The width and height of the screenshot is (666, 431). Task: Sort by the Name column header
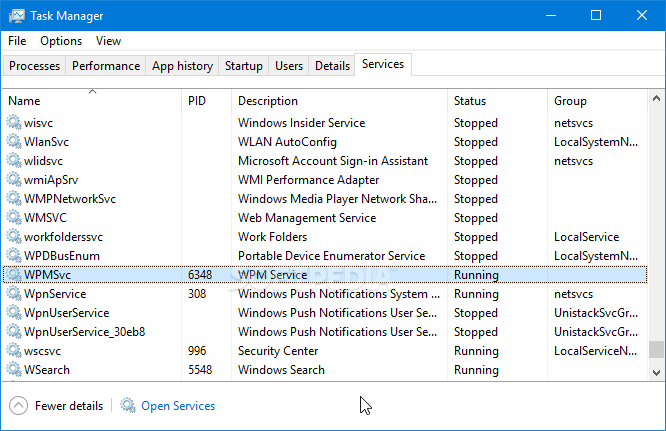click(x=92, y=101)
